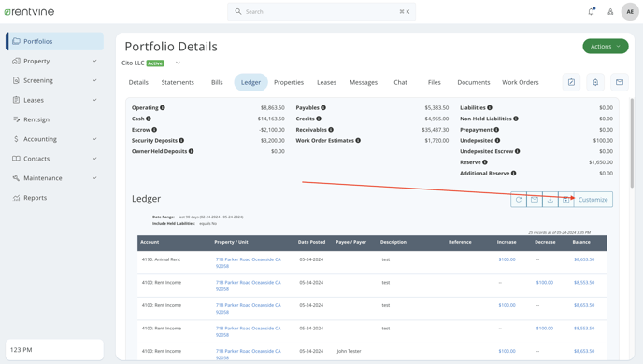Viewport: 643px width, 364px height.
Task: Click the Rentvine logo
Action: 29,12
